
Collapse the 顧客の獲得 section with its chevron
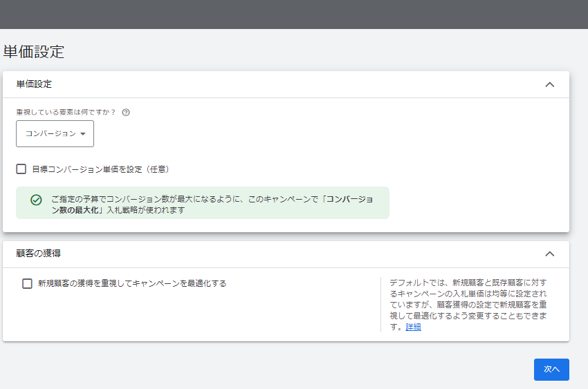[x=550, y=254]
